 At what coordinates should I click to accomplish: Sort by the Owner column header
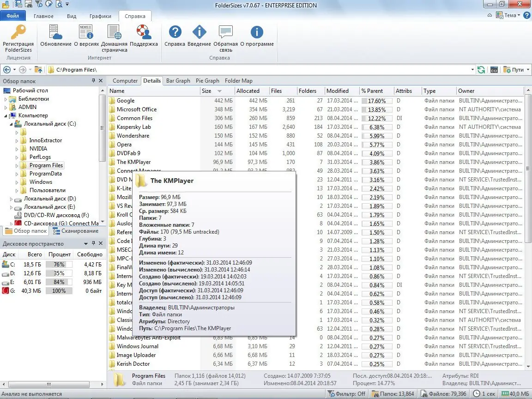(x=490, y=91)
